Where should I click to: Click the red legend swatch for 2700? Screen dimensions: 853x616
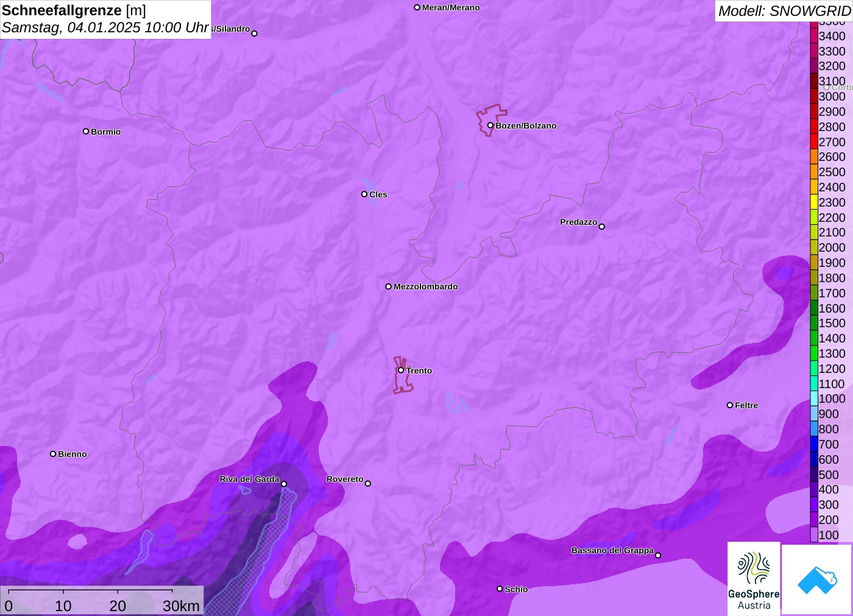point(814,142)
